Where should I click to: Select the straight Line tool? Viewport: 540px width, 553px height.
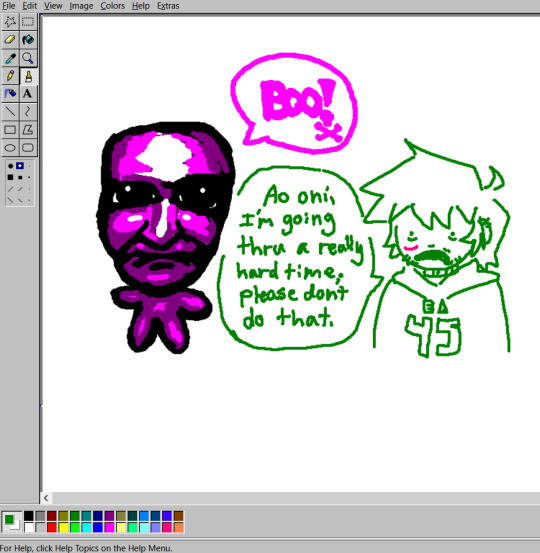coord(10,111)
